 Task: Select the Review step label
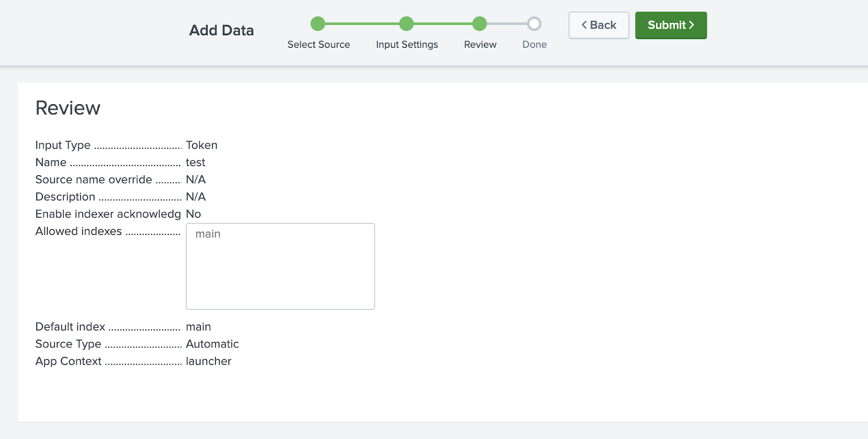(480, 44)
